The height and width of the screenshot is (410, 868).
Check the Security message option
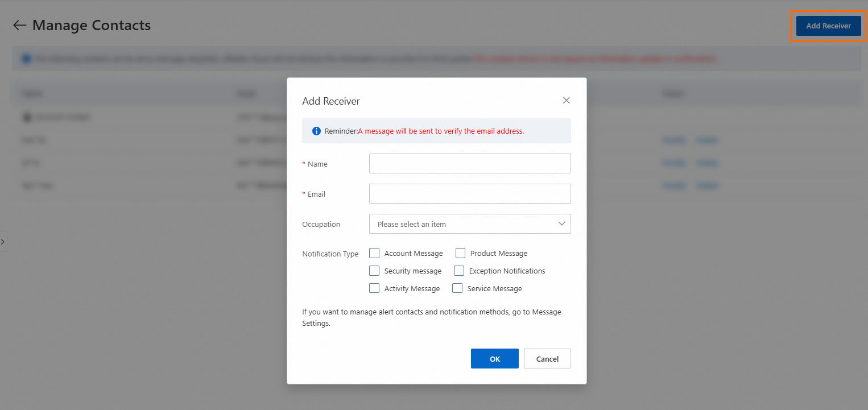374,271
